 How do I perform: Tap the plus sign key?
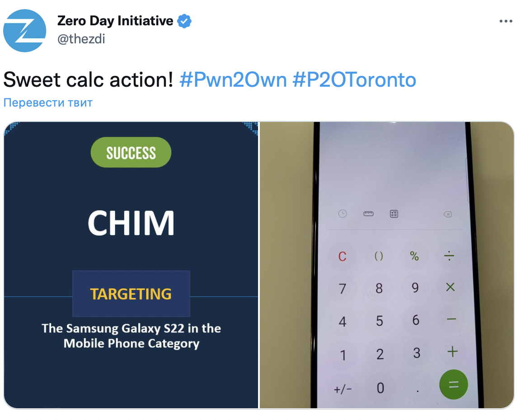point(452,352)
